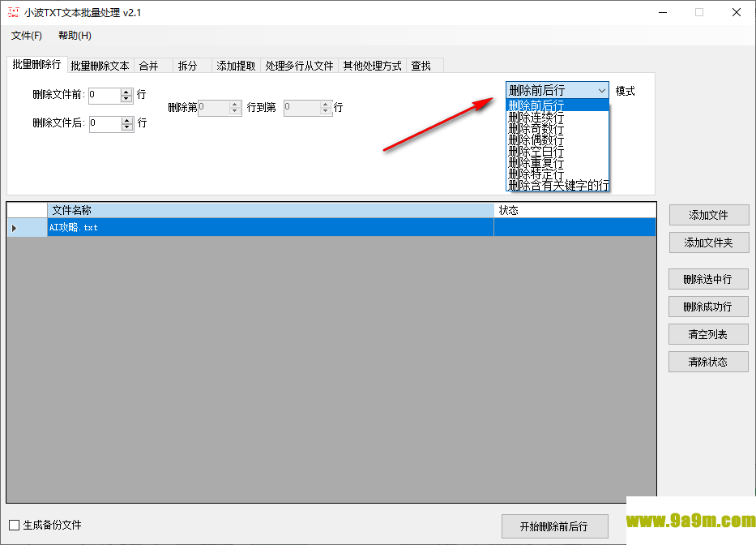Close the application window
The height and width of the screenshot is (545, 756).
(x=737, y=12)
